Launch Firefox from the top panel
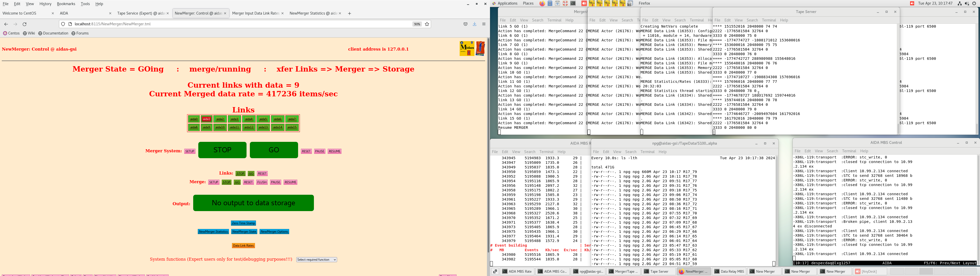 tap(542, 3)
